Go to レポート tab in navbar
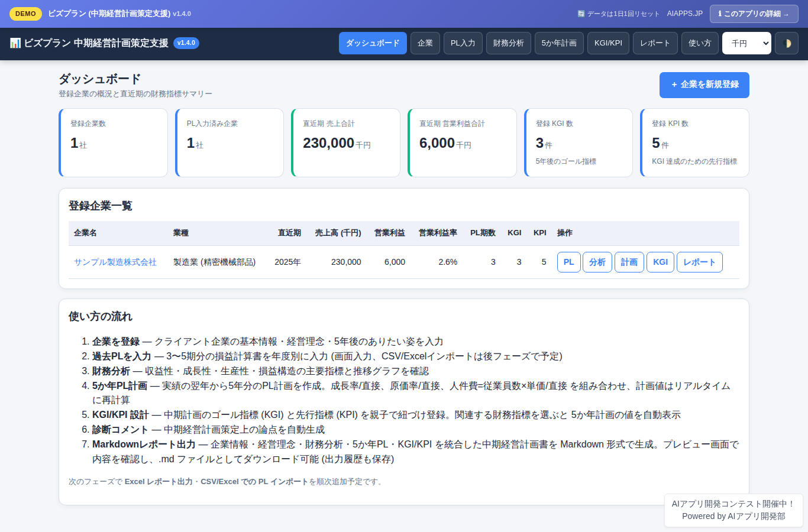The height and width of the screenshot is (532, 808). pos(655,43)
